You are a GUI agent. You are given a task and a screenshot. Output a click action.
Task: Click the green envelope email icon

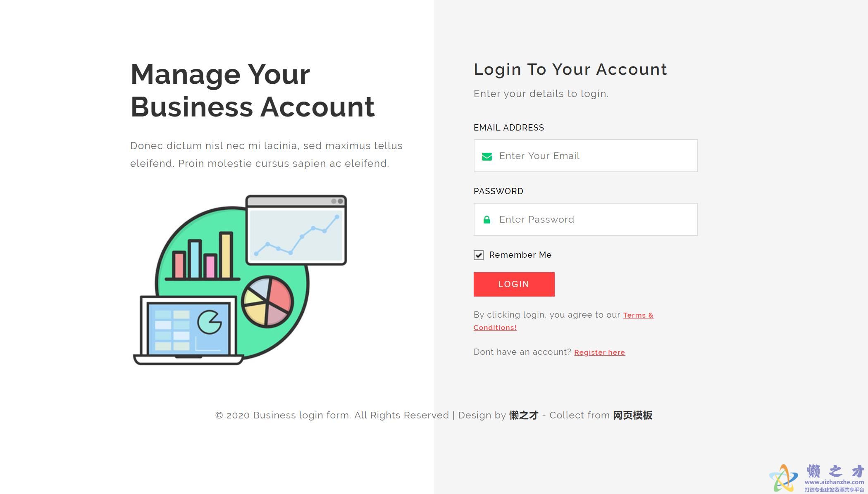[x=487, y=157]
